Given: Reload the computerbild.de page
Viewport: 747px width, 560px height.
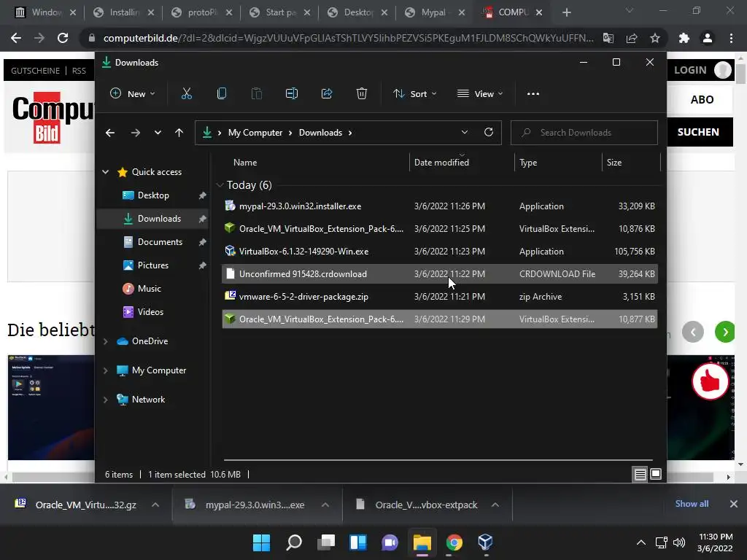Looking at the screenshot, I should coord(63,38).
